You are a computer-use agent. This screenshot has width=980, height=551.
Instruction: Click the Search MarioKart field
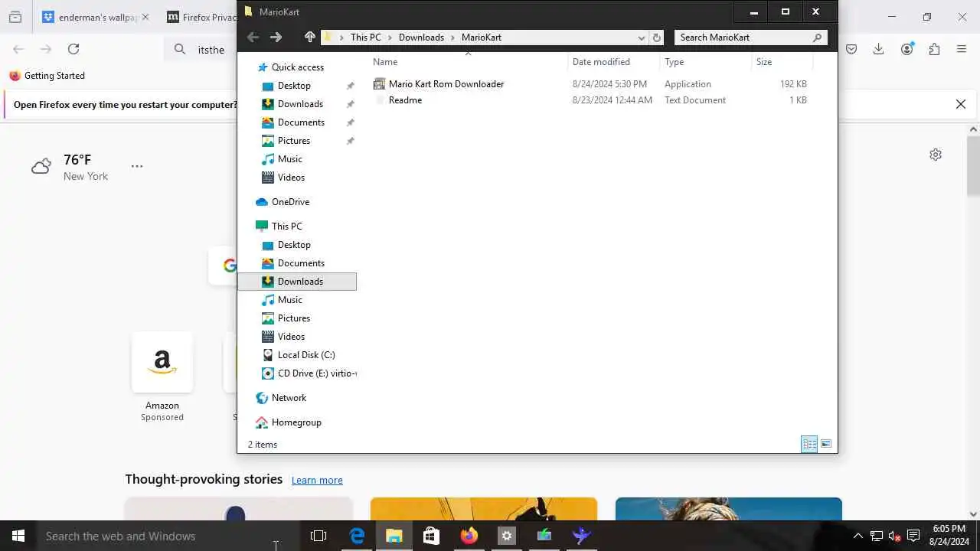(750, 37)
